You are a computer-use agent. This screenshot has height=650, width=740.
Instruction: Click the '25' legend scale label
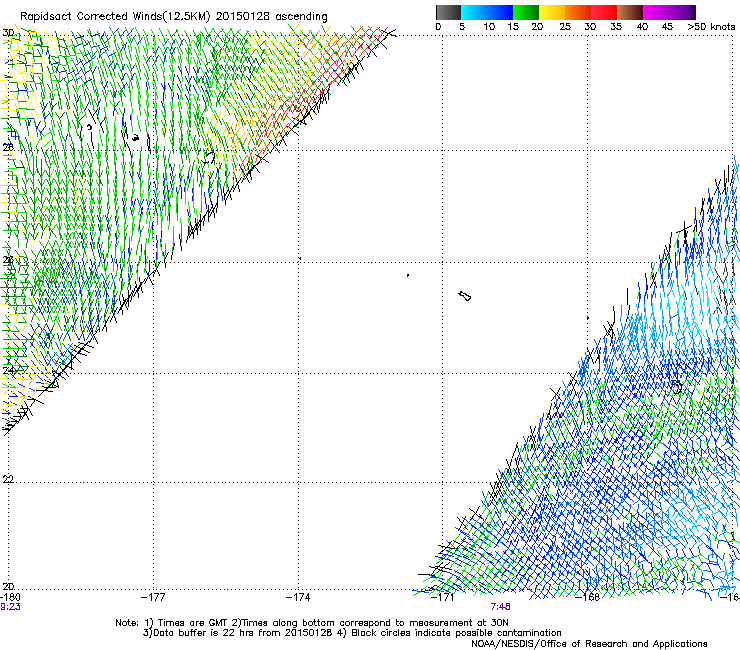point(565,27)
